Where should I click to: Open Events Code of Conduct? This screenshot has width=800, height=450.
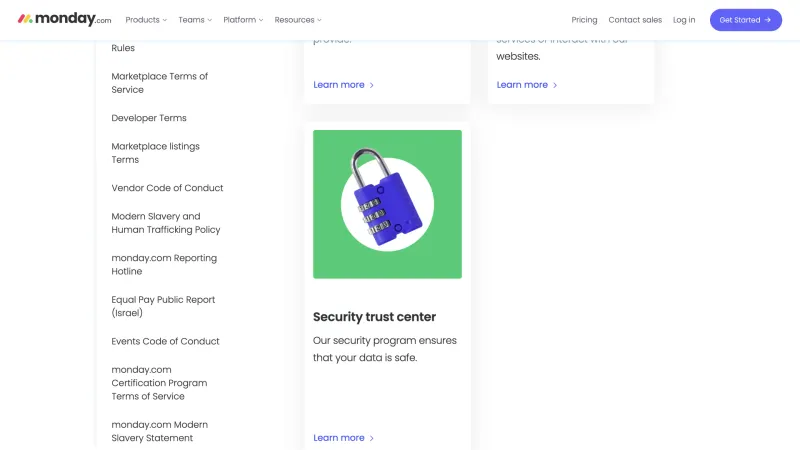pyautogui.click(x=165, y=341)
